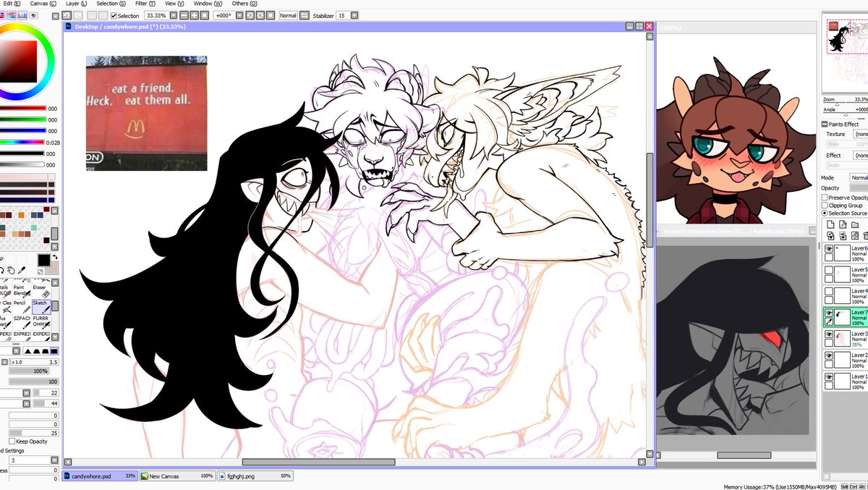This screenshot has height=490, width=868.
Task: Open the dropdown beside the value 3
Action: [x=54, y=460]
